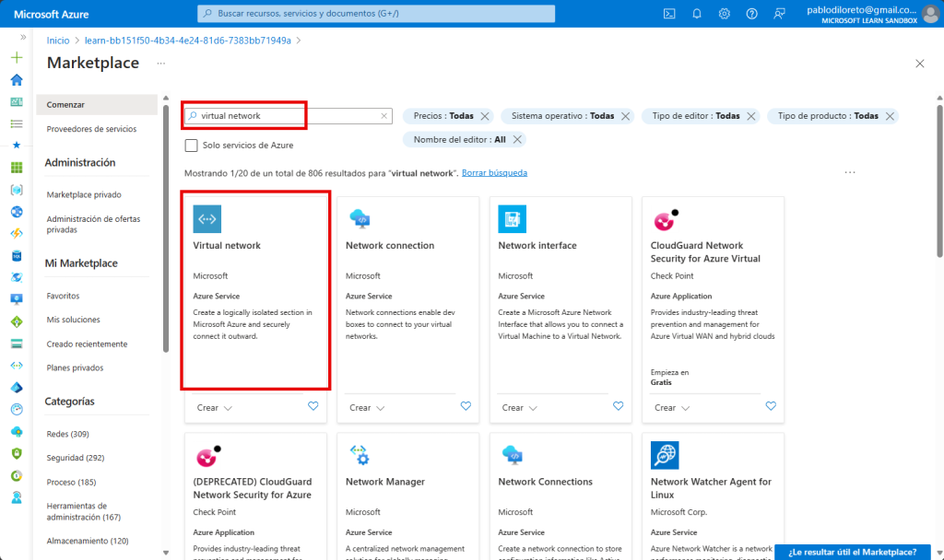Image resolution: width=944 pixels, height=560 pixels.
Task: Click the help question mark icon
Action: point(752,13)
